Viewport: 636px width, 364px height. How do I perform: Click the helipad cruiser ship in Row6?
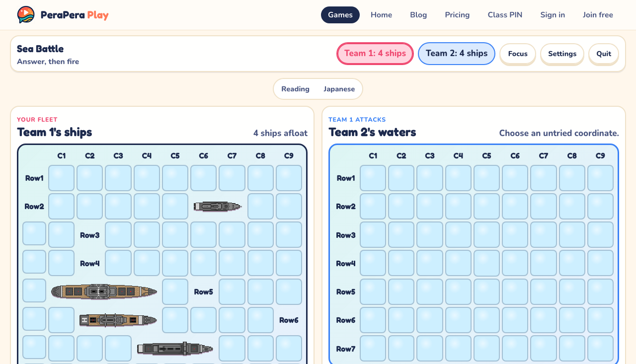click(118, 320)
